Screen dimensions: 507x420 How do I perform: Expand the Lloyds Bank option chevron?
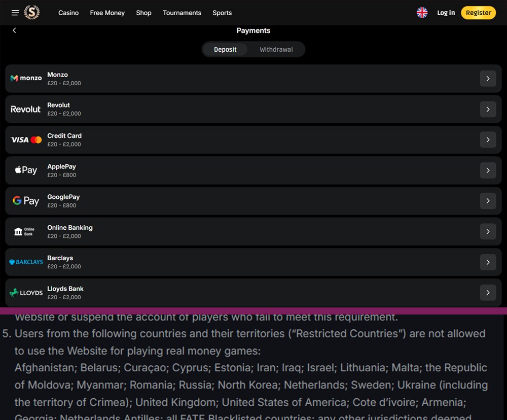coord(488,293)
